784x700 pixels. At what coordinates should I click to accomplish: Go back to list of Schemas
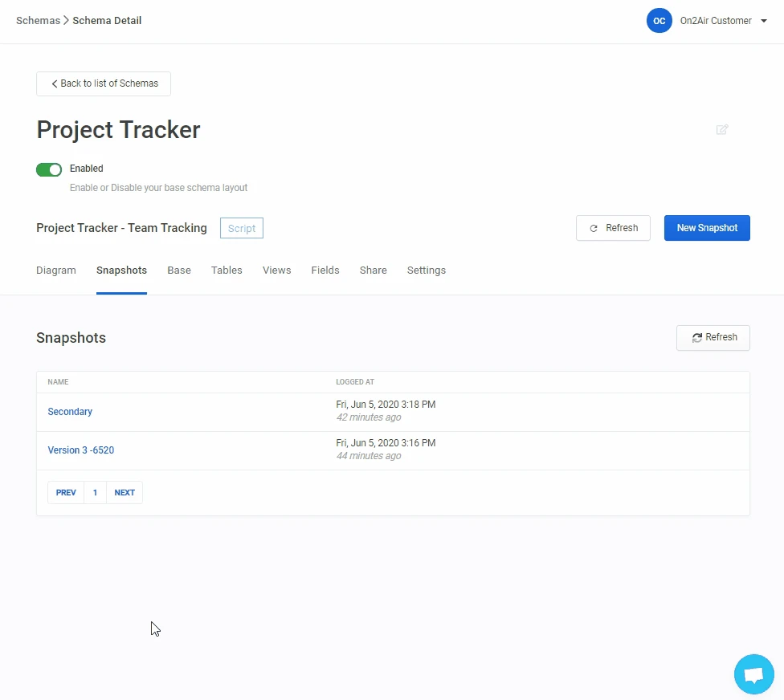[104, 83]
